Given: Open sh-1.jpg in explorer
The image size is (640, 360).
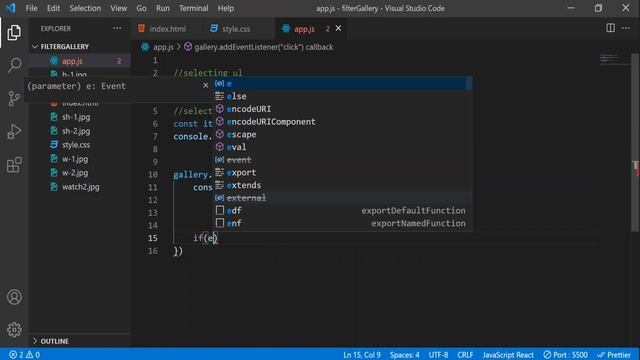Looking at the screenshot, I should pos(76,117).
